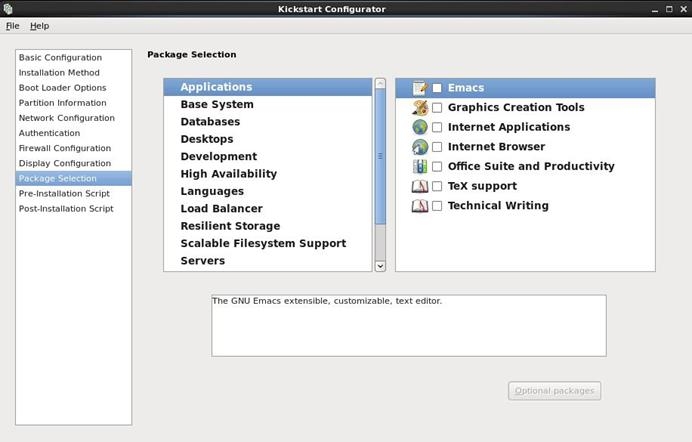Viewport: 692px width, 442px height.
Task: Select the Graphics Creation Tools label
Action: tap(516, 108)
